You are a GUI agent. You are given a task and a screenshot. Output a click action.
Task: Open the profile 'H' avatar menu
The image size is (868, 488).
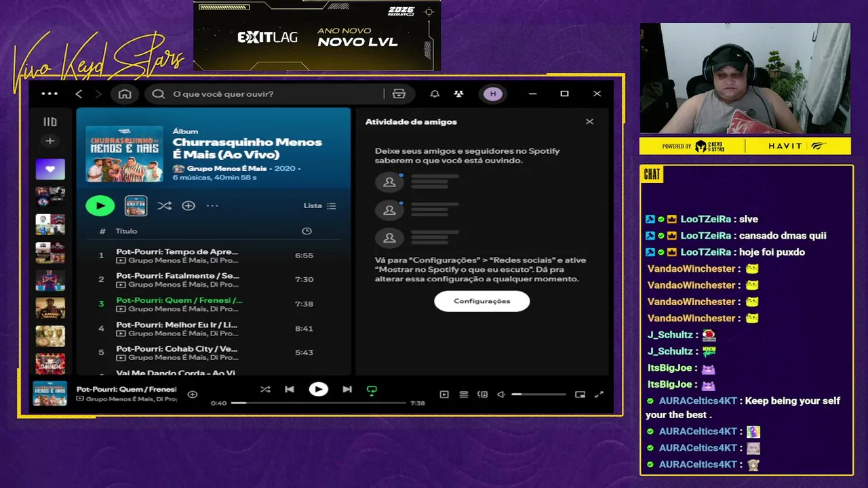coord(493,94)
